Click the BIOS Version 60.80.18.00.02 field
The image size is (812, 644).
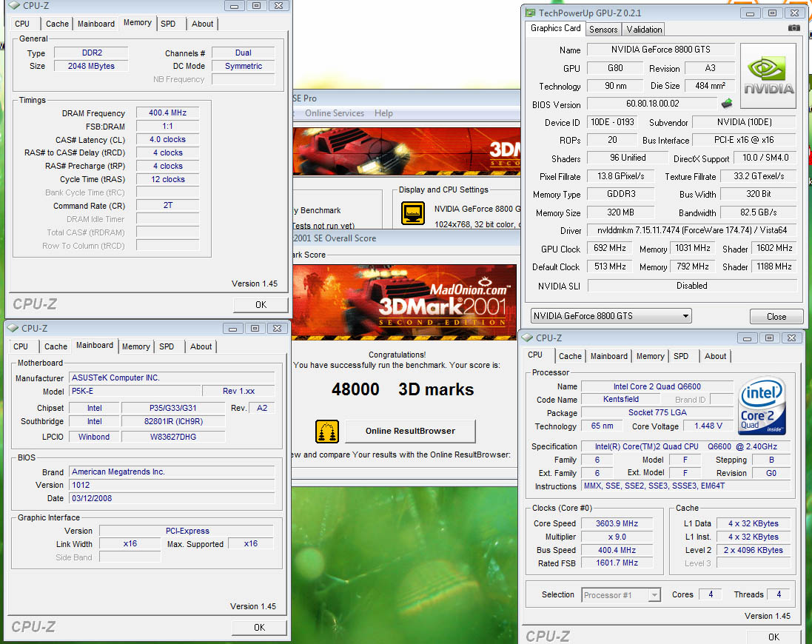pyautogui.click(x=653, y=104)
